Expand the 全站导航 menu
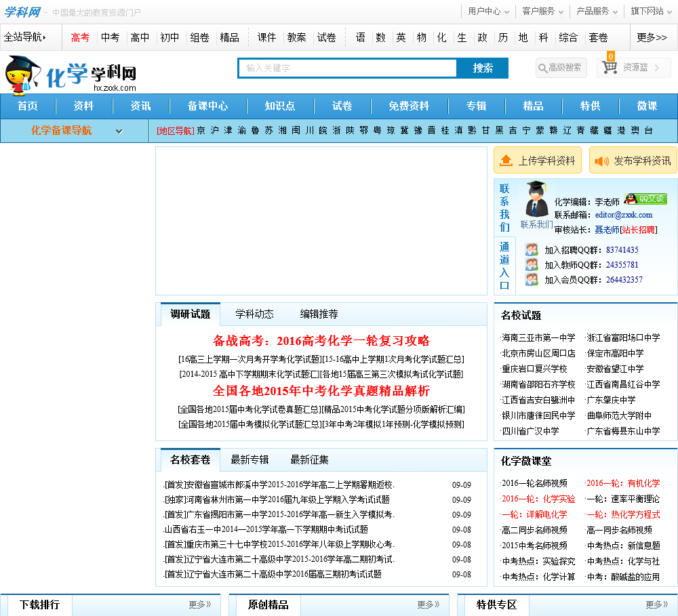Screen dimensions: 678x616 click(x=24, y=37)
